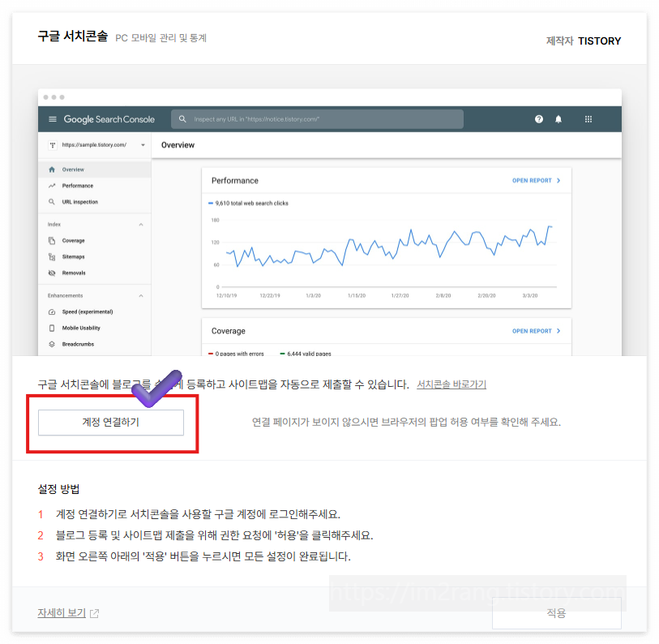
Task: Click the Coverage OPEN REPORT arrow
Action: [x=558, y=331]
